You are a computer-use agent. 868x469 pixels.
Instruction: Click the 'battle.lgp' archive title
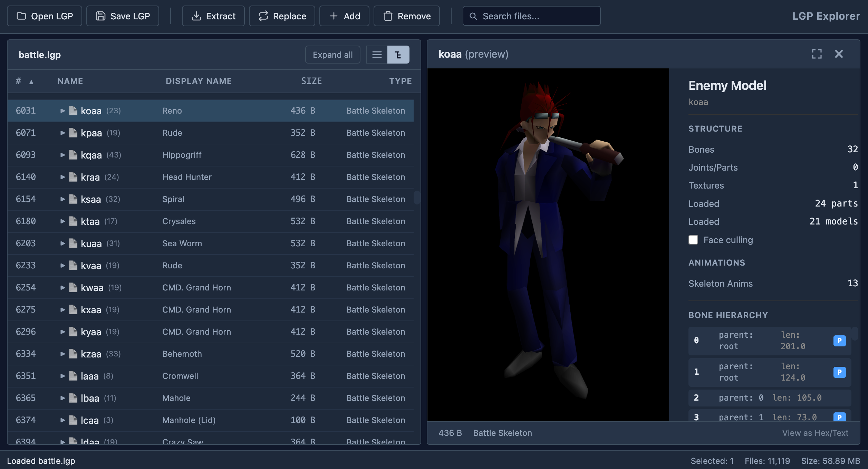(x=40, y=55)
